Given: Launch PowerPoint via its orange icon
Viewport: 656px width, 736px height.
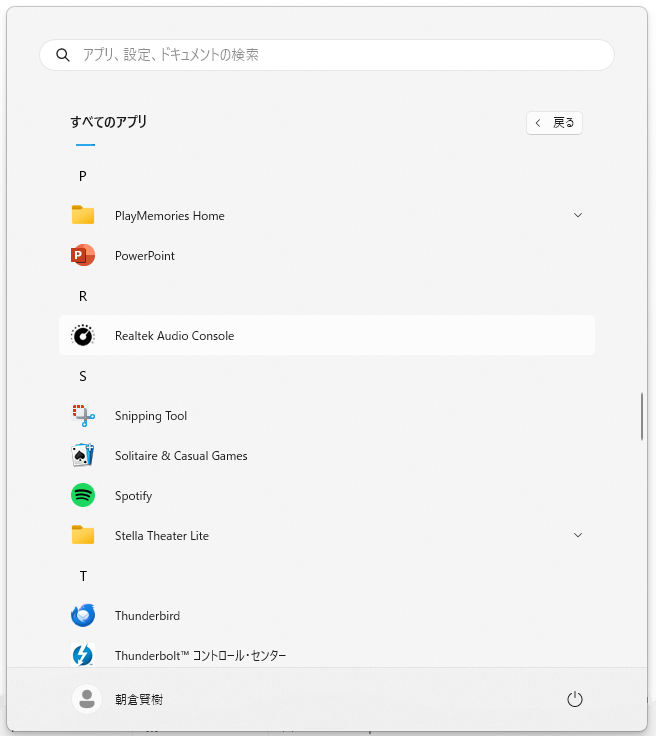Looking at the screenshot, I should [83, 255].
